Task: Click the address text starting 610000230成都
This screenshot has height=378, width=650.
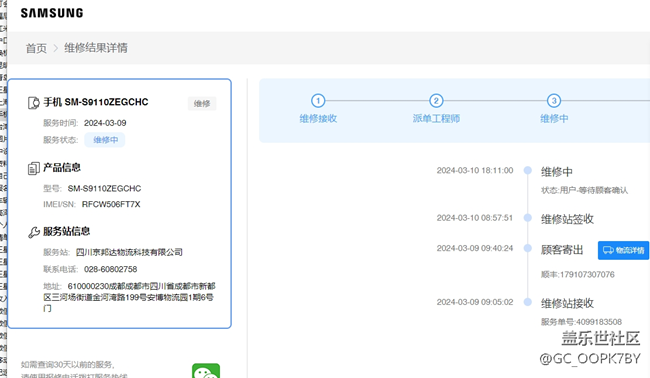Action: [x=129, y=297]
